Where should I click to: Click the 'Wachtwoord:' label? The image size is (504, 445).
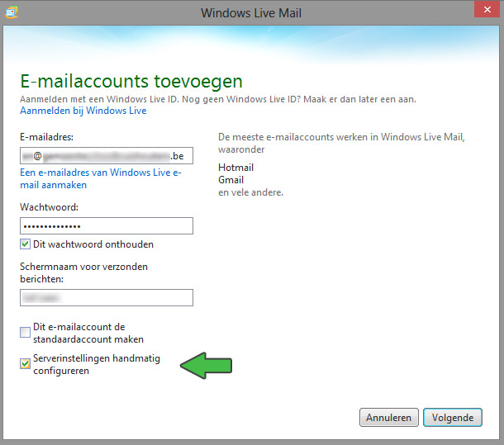click(x=50, y=207)
